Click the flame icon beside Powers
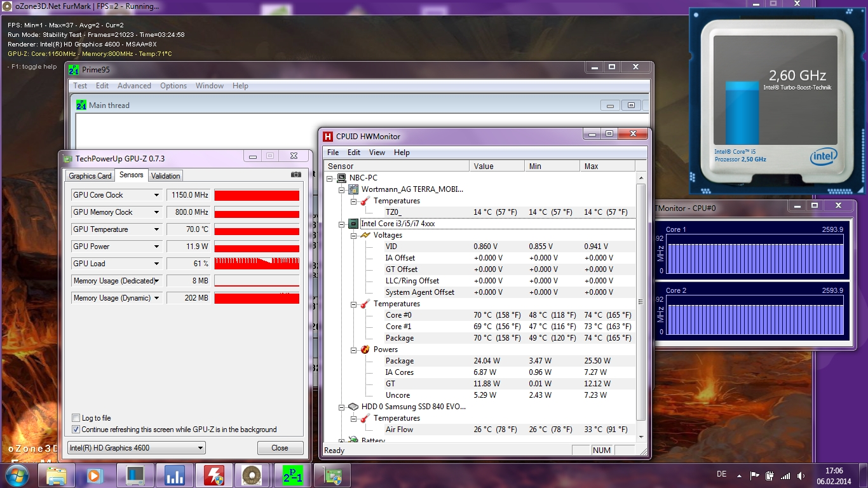 click(x=365, y=349)
